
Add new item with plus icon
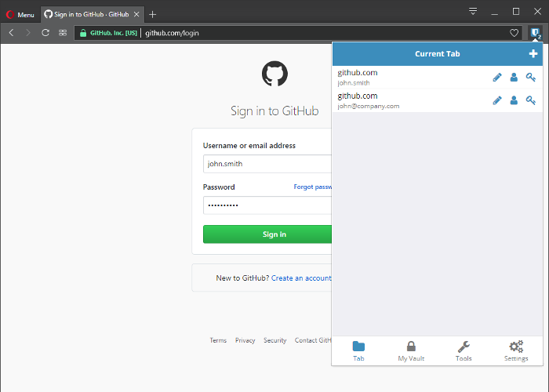pyautogui.click(x=533, y=54)
